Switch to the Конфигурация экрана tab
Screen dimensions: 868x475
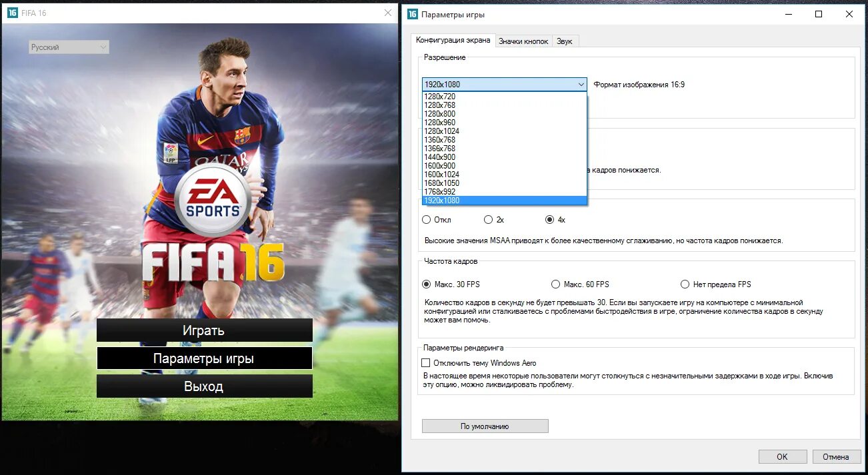[x=453, y=40]
